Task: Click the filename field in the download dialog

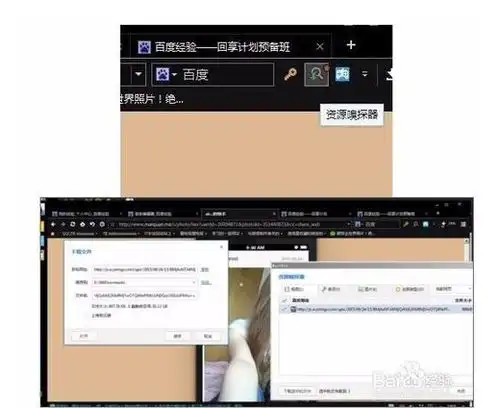Action: 144,295
